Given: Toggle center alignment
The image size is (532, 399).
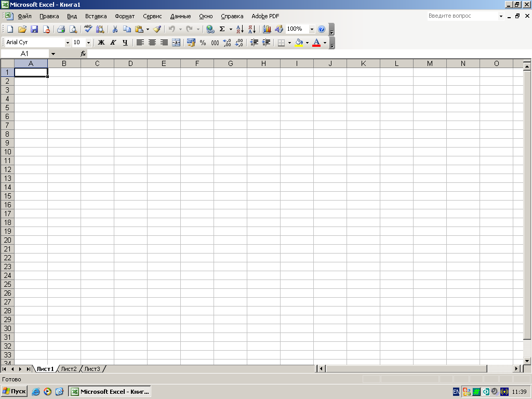Looking at the screenshot, I should pyautogui.click(x=152, y=43).
